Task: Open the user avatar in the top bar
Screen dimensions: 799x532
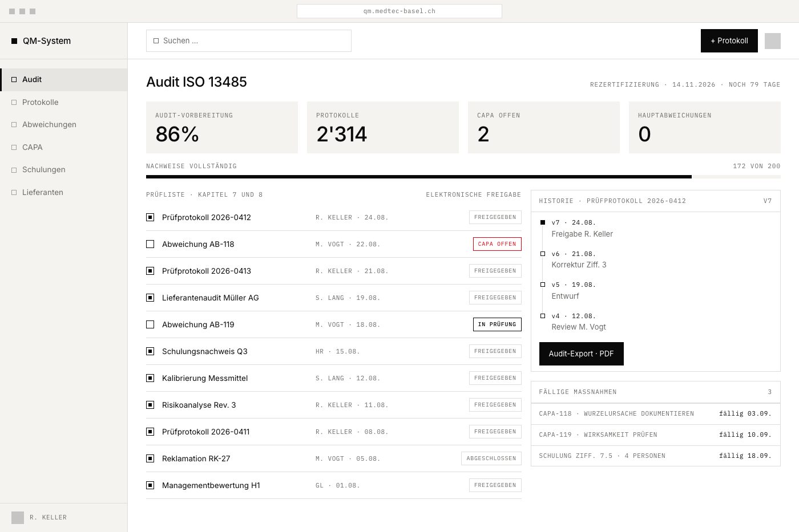Action: [773, 41]
